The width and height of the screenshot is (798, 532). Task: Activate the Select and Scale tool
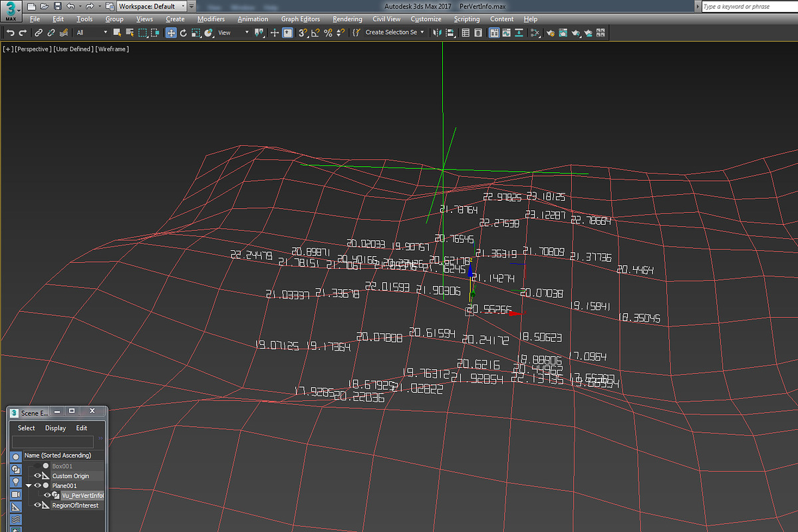point(196,33)
